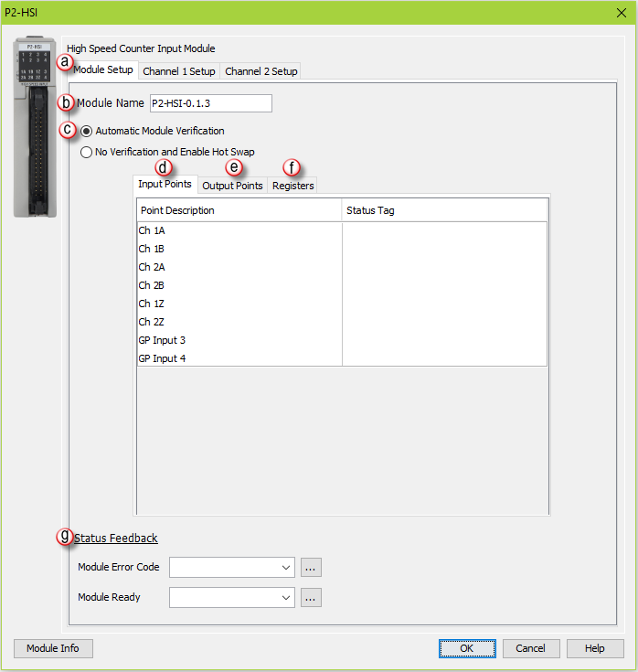Select No Verification and Enable Hot Swap
638x672 pixels.
[x=87, y=153]
